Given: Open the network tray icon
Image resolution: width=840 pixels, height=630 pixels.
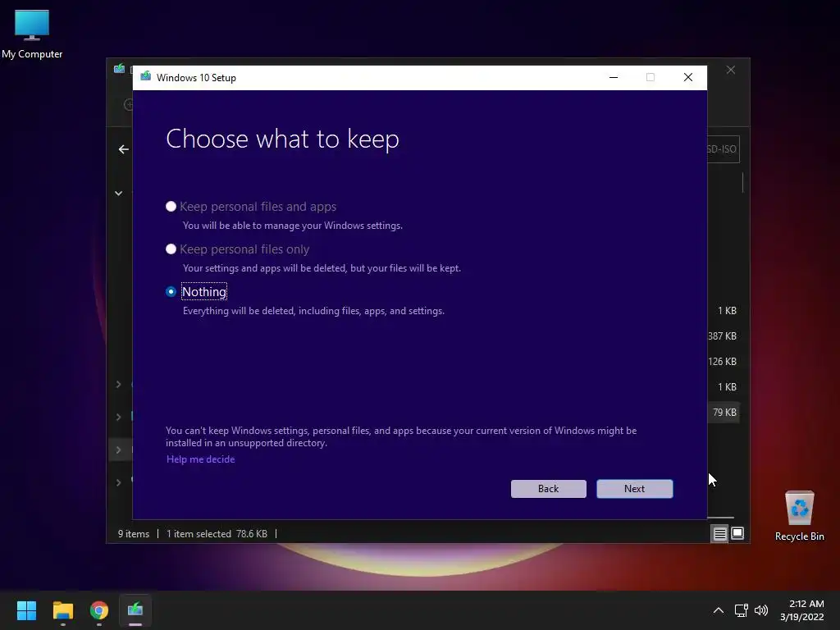Looking at the screenshot, I should (x=742, y=610).
